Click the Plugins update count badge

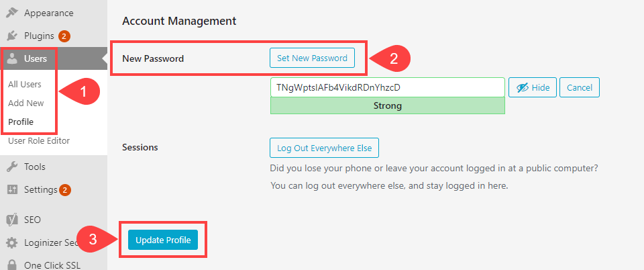click(x=64, y=36)
